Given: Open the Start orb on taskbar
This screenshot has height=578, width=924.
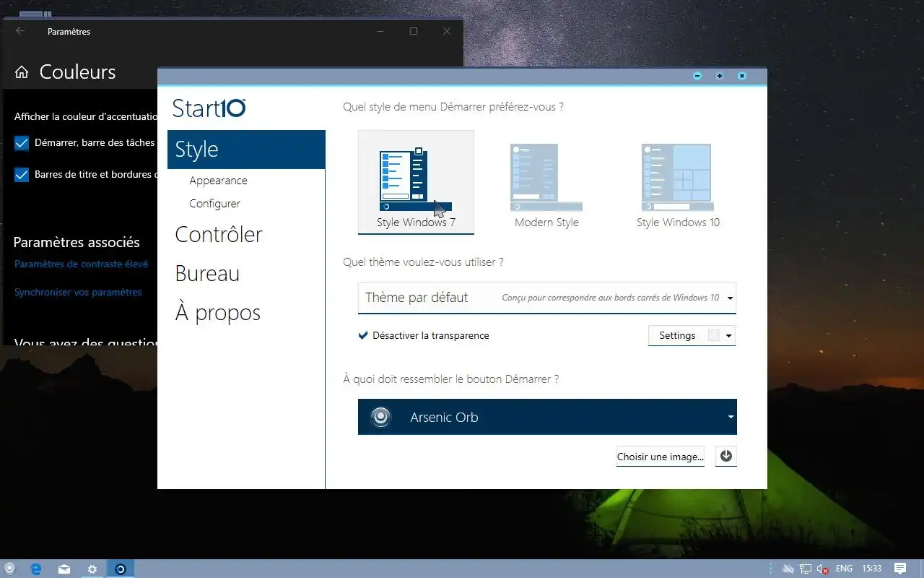Looking at the screenshot, I should tap(9, 569).
